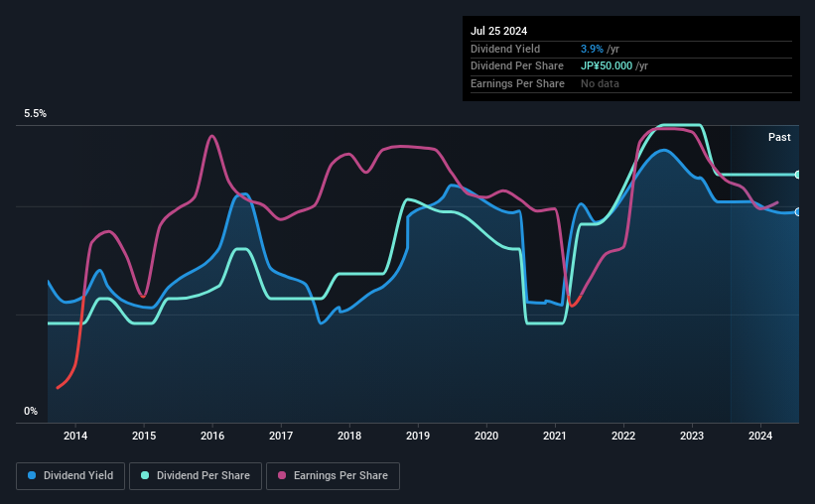Click the 5.5% y-axis label
The image size is (815, 504).
tap(35, 114)
